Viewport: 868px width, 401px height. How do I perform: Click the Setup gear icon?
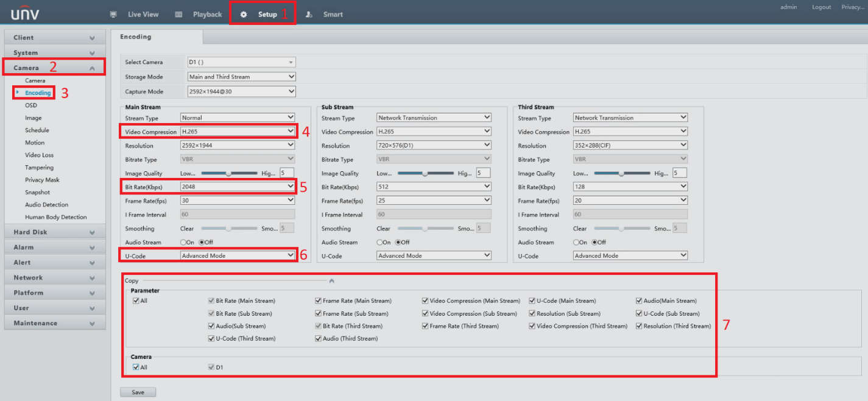(244, 14)
